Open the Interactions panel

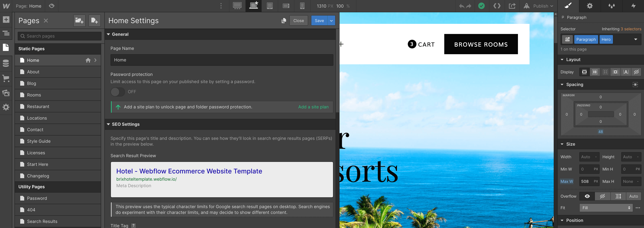(x=633, y=6)
